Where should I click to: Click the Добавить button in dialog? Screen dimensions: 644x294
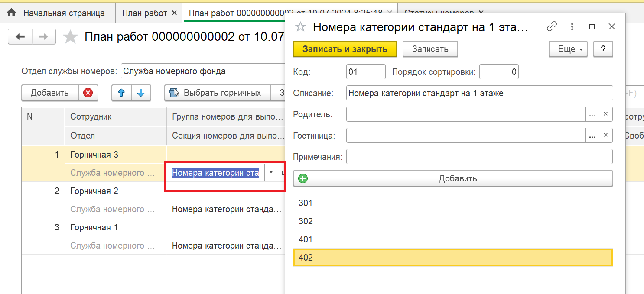453,178
